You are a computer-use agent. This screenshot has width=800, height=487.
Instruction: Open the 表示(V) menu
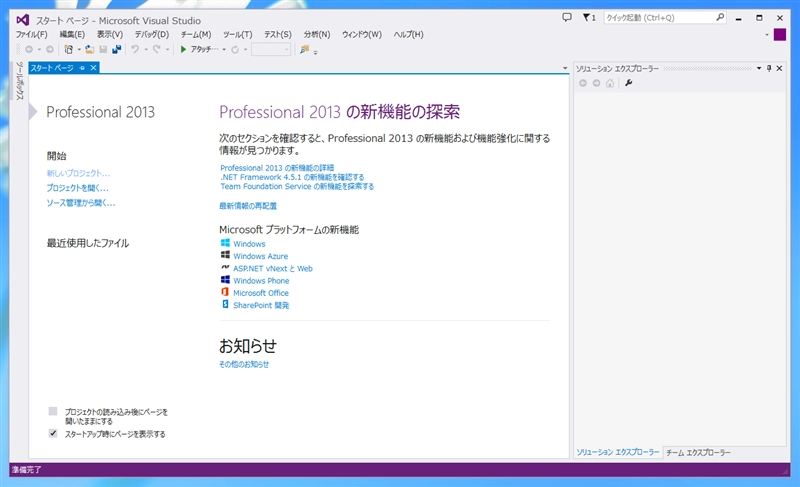point(110,34)
